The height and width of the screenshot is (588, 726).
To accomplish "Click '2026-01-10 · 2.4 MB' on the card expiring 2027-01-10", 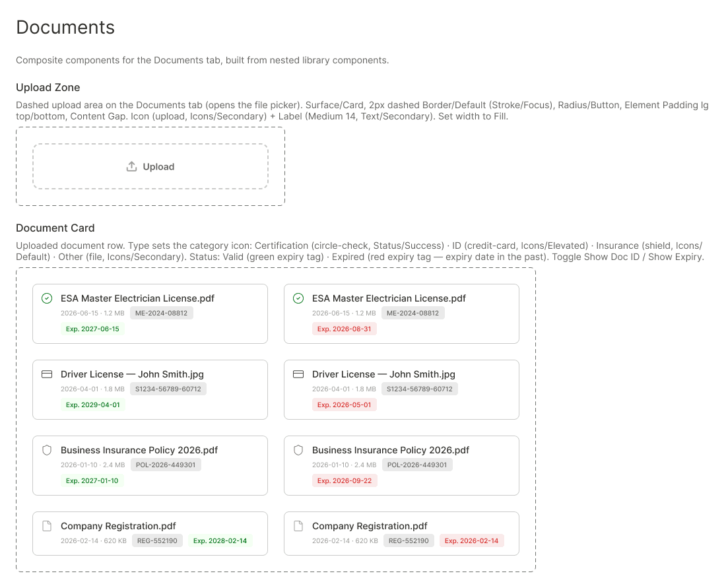I will coord(92,465).
